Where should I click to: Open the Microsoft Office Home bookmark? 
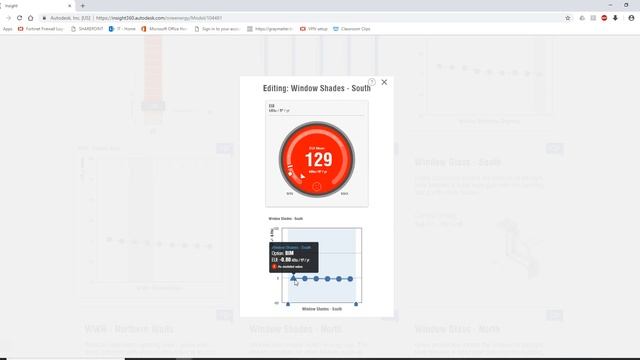[x=164, y=29]
